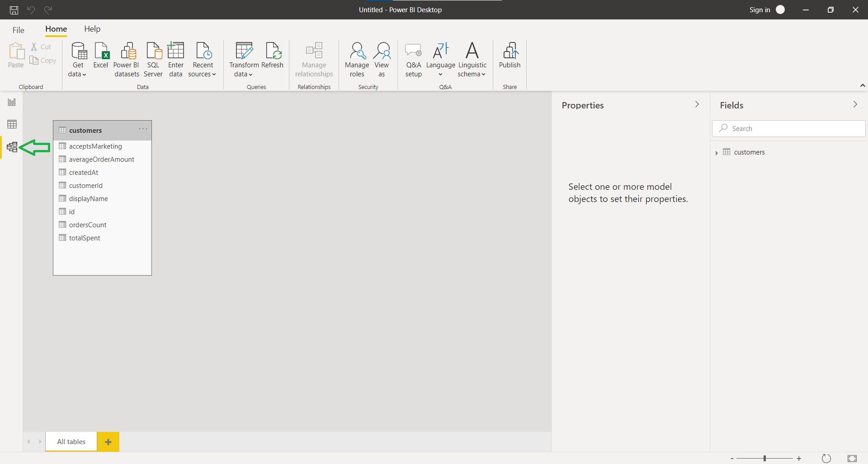Click the Publish report icon
The width and height of the screenshot is (868, 464).
(509, 55)
